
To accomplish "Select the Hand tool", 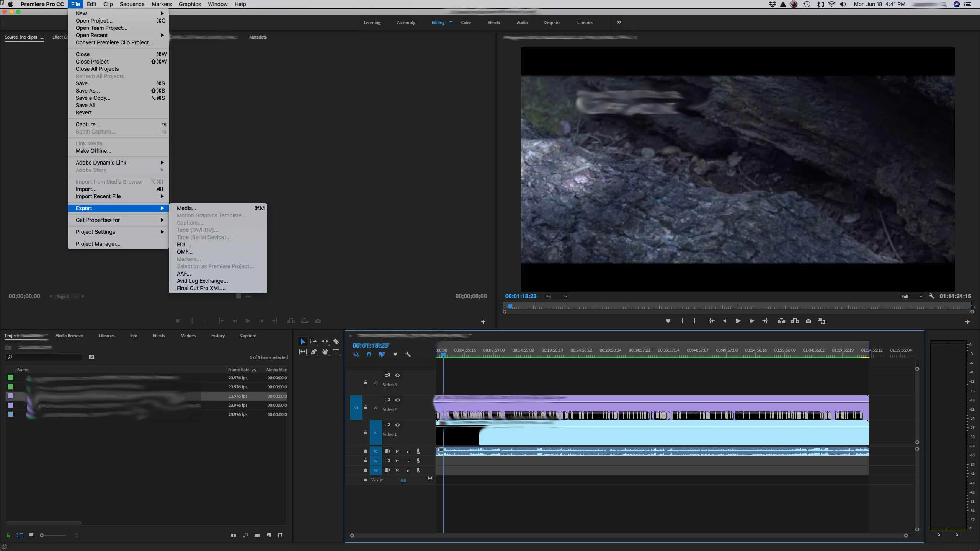I will pos(325,352).
